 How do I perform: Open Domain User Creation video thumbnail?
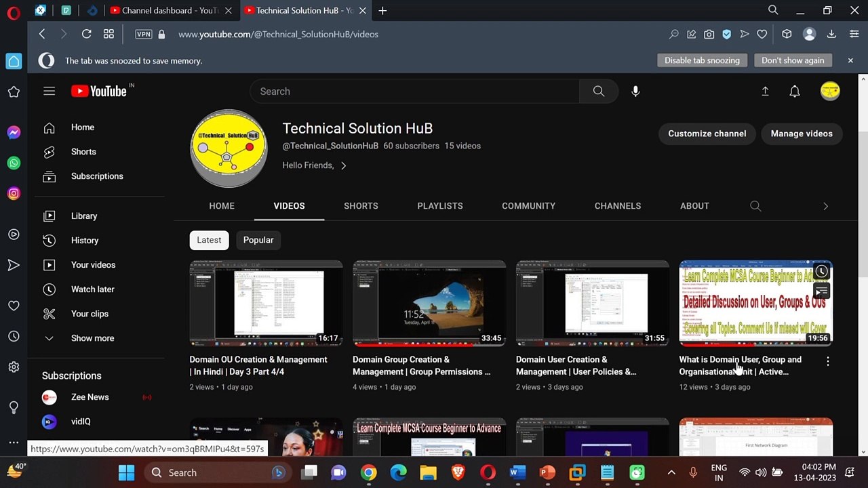[x=593, y=303]
